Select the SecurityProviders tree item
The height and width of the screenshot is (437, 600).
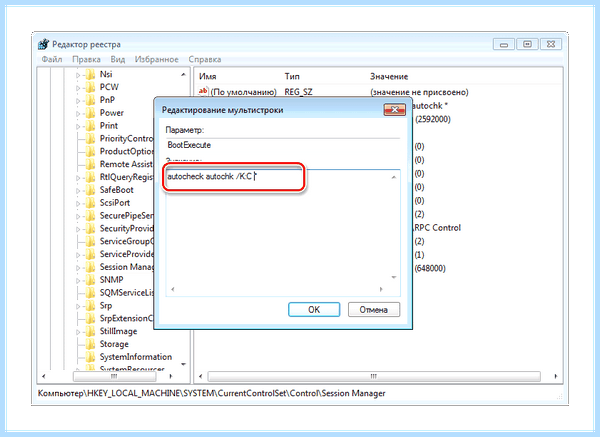126,228
